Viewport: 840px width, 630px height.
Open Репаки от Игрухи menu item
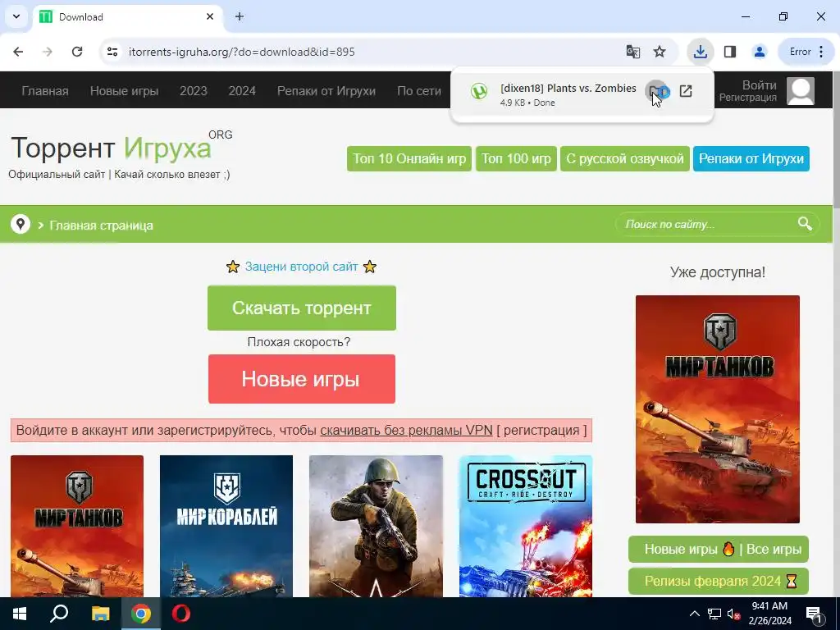(x=326, y=91)
